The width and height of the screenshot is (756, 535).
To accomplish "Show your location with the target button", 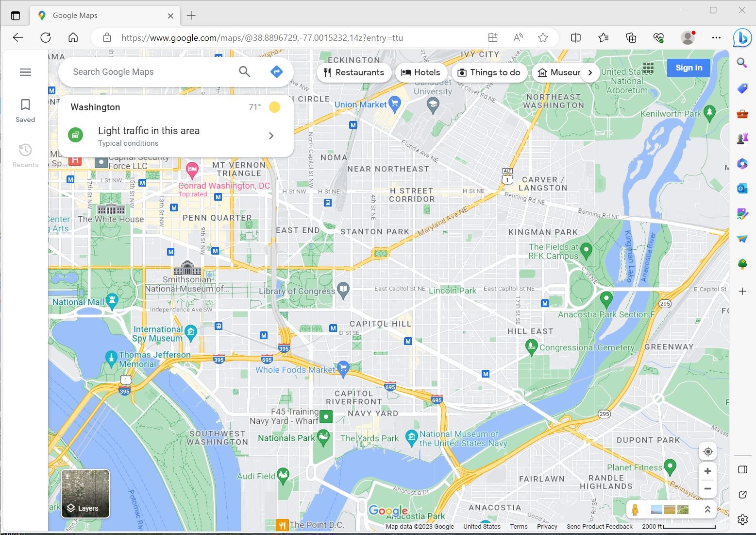I will tap(708, 452).
